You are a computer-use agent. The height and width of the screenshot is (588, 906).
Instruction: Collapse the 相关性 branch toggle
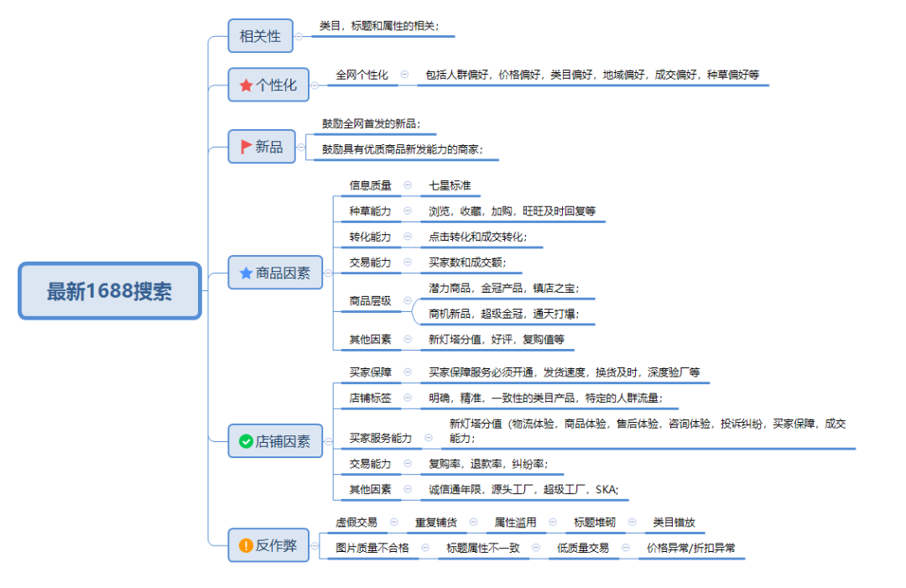click(299, 36)
